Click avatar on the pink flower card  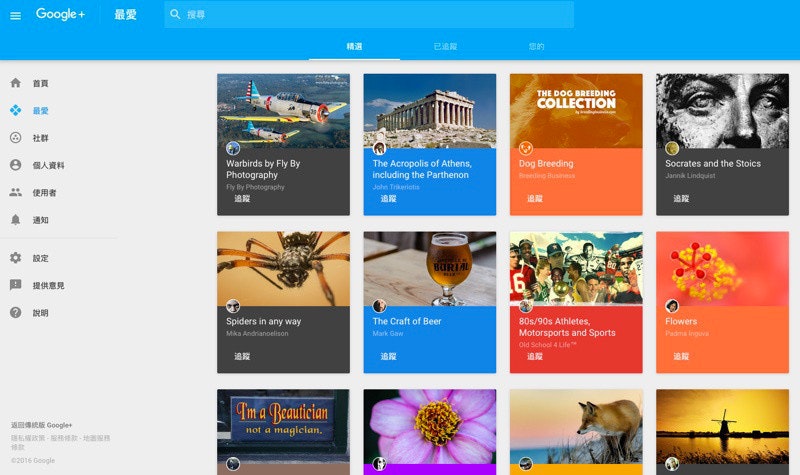click(x=379, y=464)
